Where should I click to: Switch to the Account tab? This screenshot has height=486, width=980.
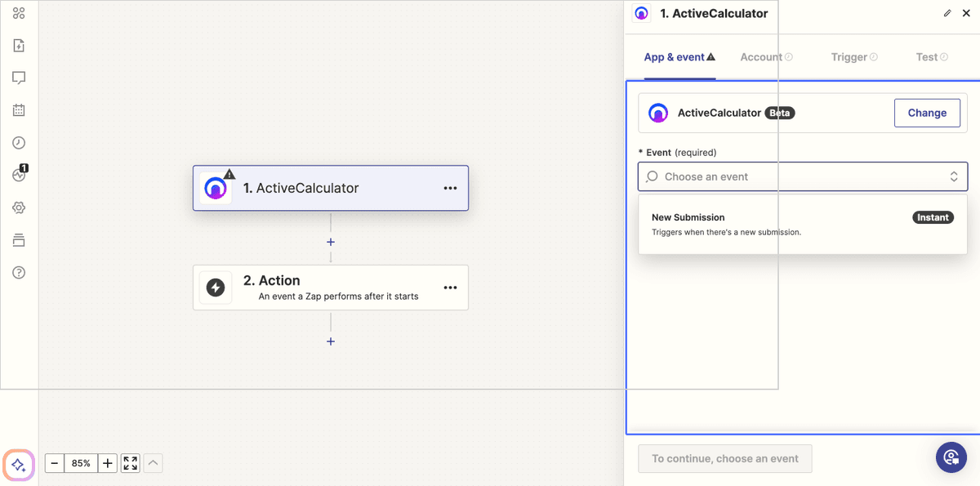point(767,57)
